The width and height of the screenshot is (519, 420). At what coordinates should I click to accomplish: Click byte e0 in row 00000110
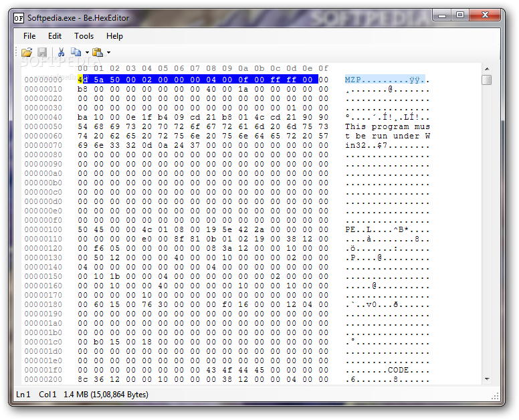[x=146, y=239]
